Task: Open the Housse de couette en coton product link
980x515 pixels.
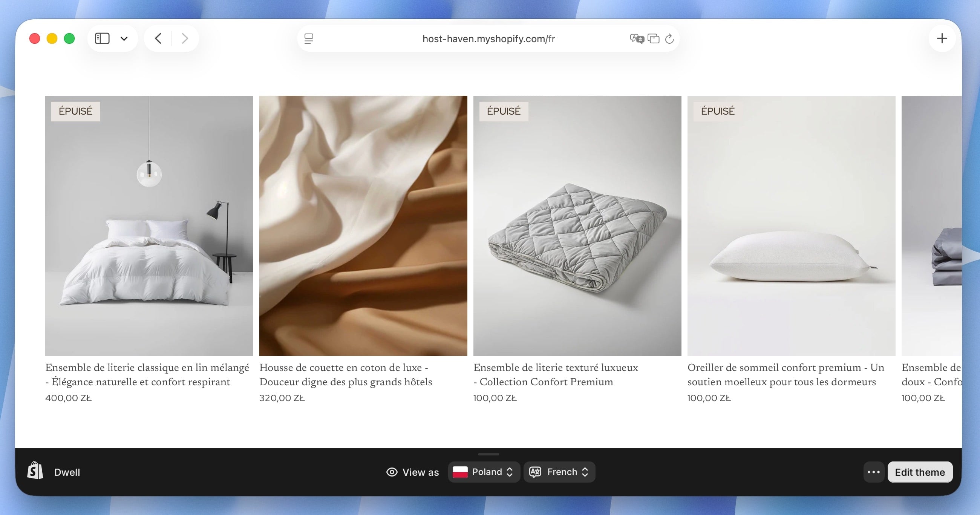Action: (343, 375)
